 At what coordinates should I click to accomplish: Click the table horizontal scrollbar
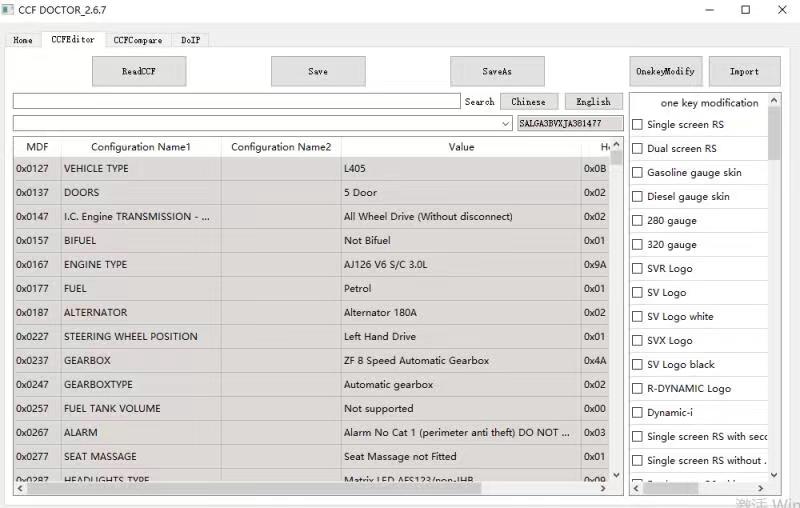pos(250,489)
